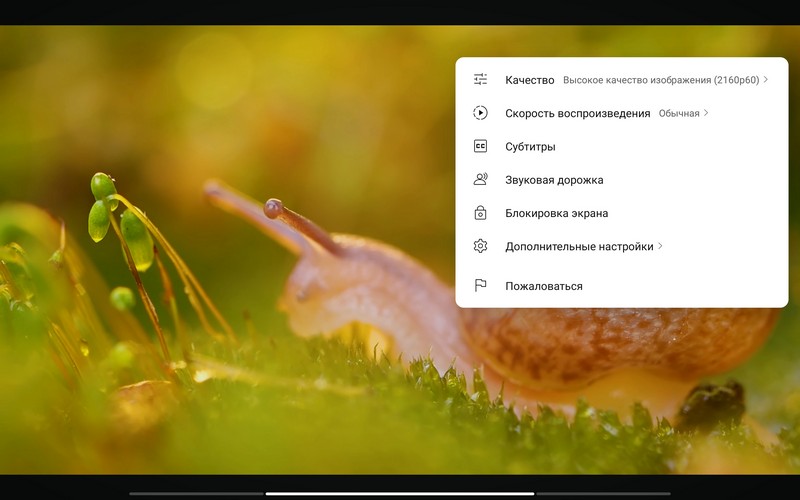800x500 pixels.
Task: Open Дополнительные настройки label
Action: point(579,246)
